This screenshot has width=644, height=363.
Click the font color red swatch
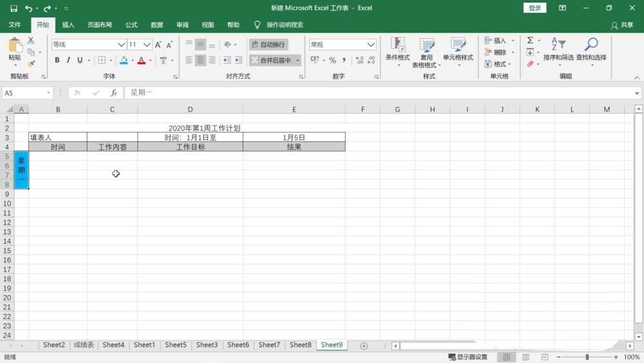[142, 61]
